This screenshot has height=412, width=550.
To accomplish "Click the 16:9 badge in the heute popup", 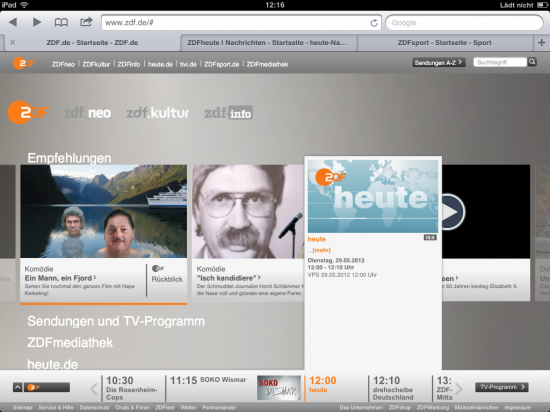I will (x=430, y=238).
